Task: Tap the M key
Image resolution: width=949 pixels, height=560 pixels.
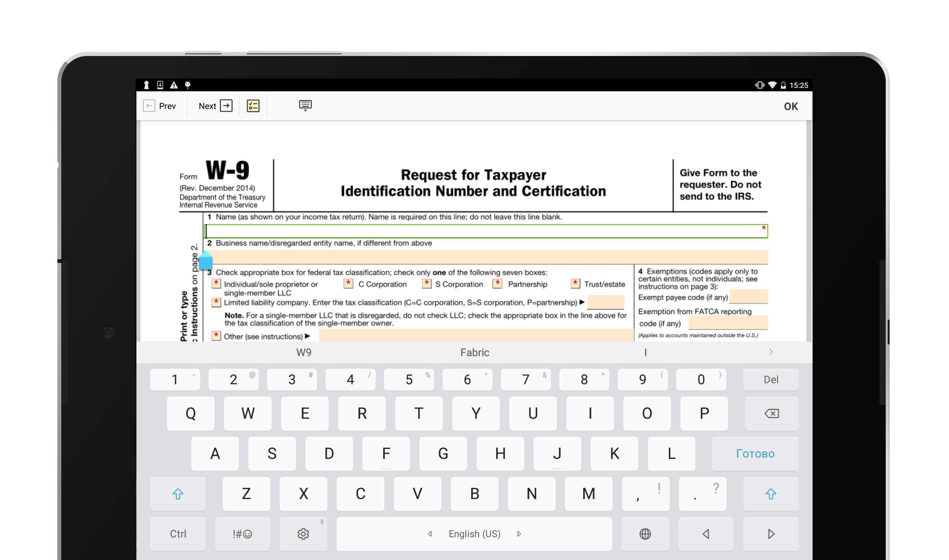Action: [x=589, y=493]
